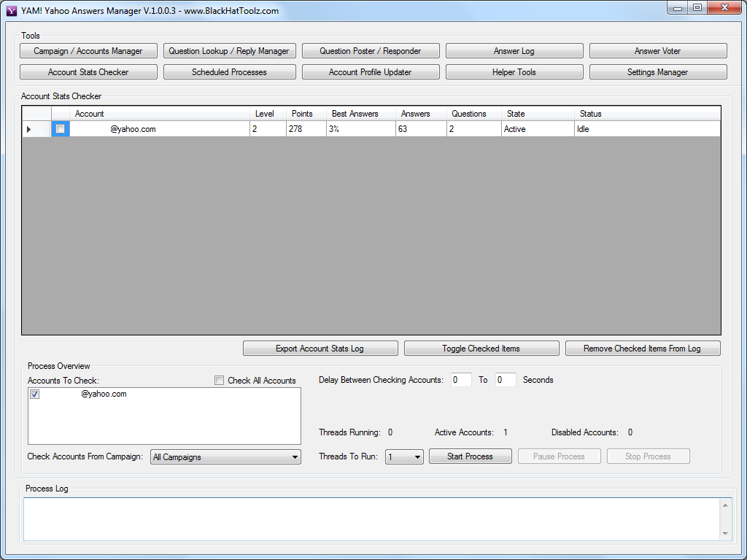Click the Process Log scroll down arrow

(x=725, y=534)
